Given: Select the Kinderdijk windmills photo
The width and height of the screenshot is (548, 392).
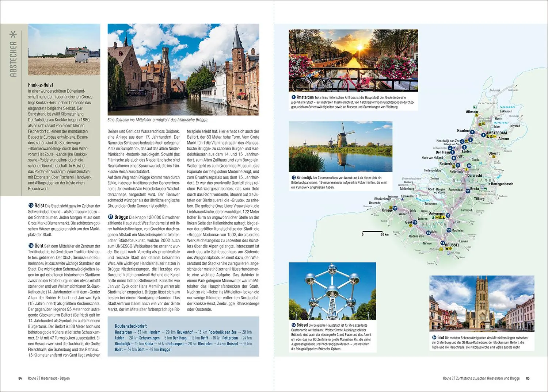Looking at the screenshot, I should coord(340,147).
